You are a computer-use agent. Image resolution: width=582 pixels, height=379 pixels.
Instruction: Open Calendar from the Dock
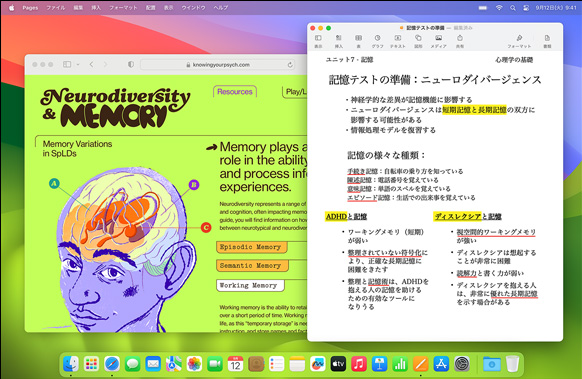click(x=235, y=364)
